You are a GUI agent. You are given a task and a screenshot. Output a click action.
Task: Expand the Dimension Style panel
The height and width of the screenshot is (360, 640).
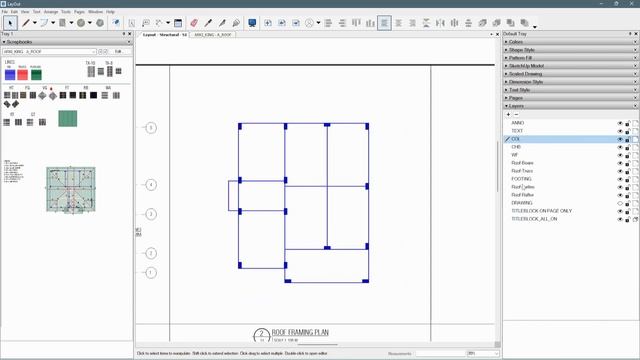(571, 82)
